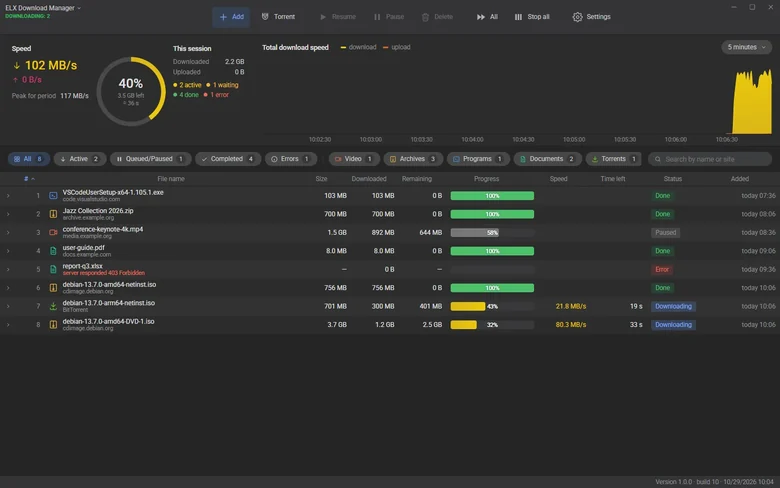The height and width of the screenshot is (488, 780).
Task: Sort by the # column header
Action: [29, 179]
